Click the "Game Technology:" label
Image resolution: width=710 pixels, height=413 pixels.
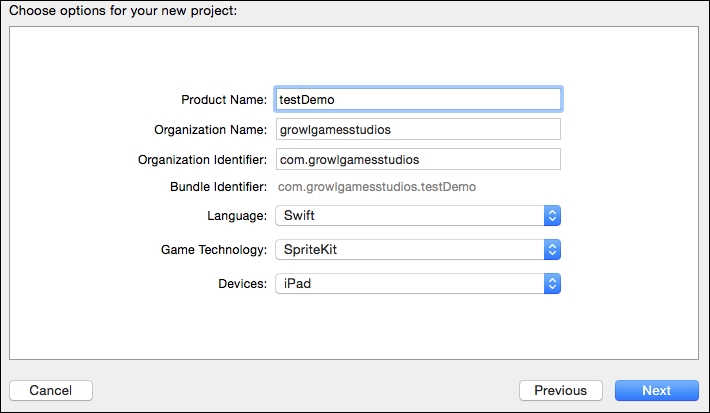214,250
